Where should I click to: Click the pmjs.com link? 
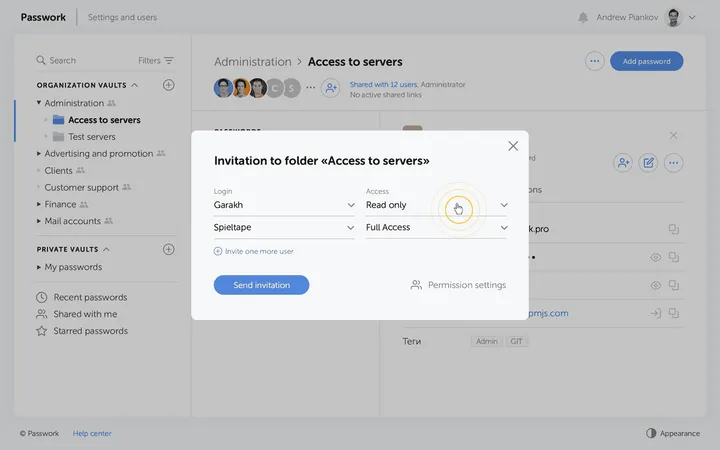548,313
